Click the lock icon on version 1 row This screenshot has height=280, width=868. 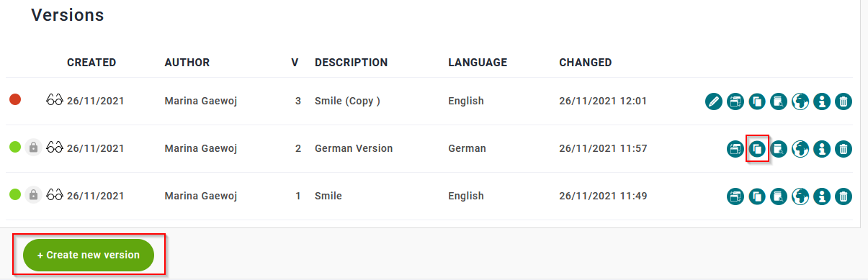pyautogui.click(x=33, y=195)
